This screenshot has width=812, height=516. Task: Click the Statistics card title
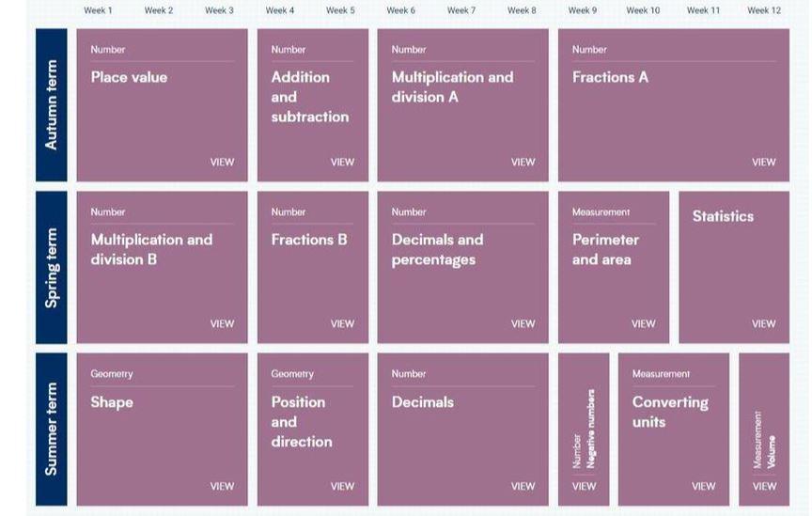[x=723, y=216]
